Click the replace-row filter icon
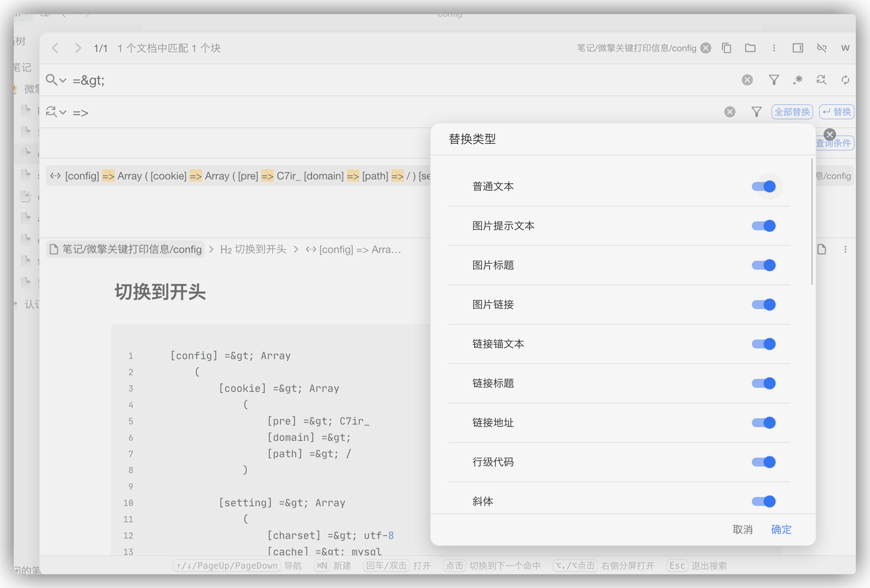The height and width of the screenshot is (588, 870). pos(756,112)
